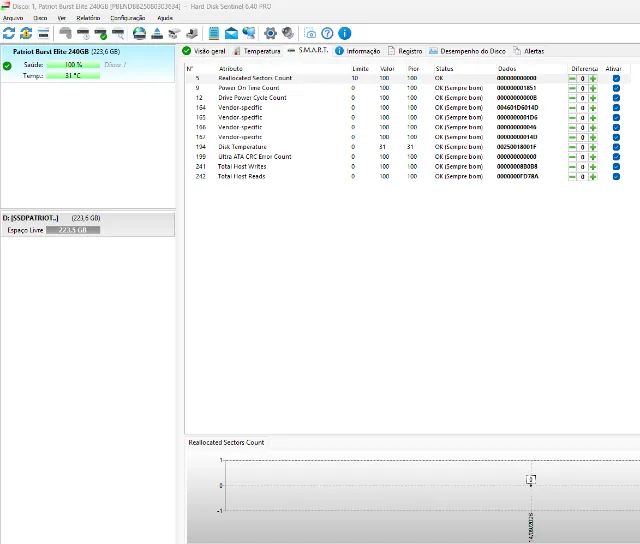Open the Ajuda menu
This screenshot has height=544, width=640.
click(165, 18)
